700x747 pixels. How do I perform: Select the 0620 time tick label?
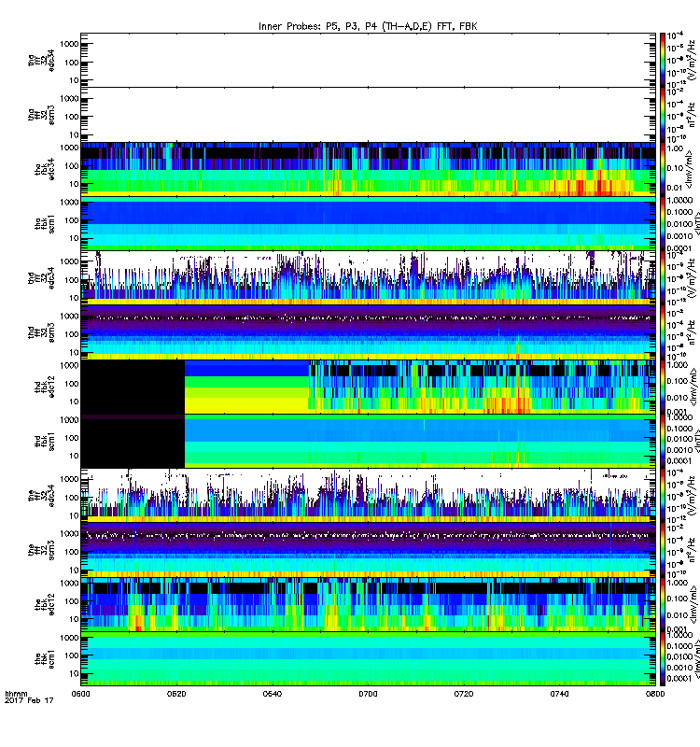(176, 694)
